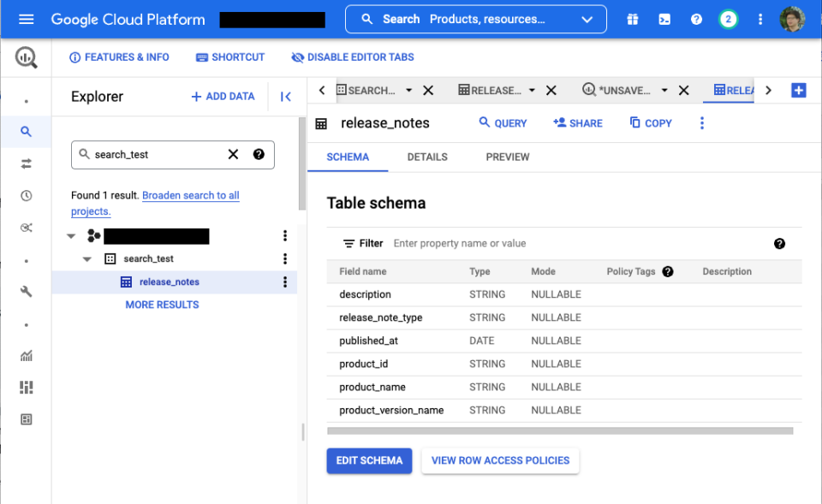Image resolution: width=822 pixels, height=504 pixels.
Task: Open the monitoring chart icon in sidebar
Action: click(x=26, y=355)
